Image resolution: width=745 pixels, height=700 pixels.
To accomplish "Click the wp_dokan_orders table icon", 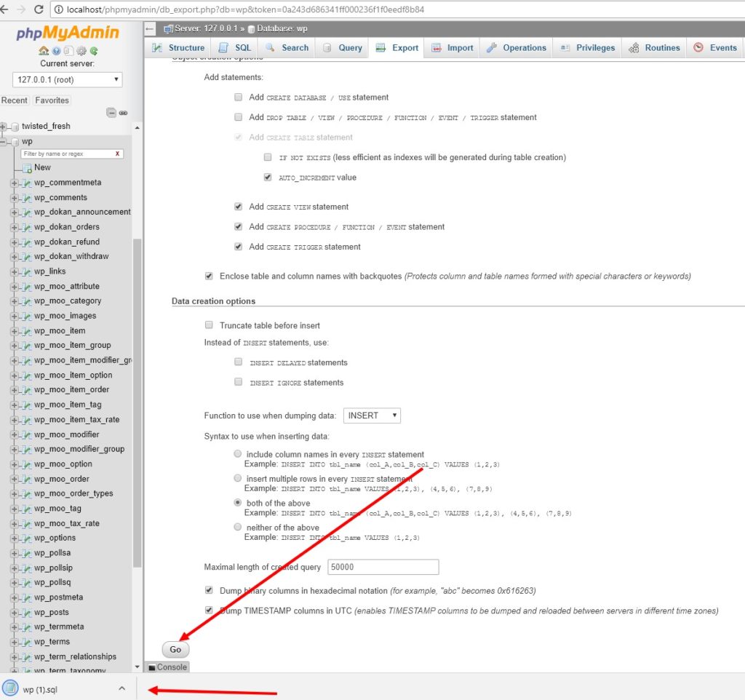I will point(27,227).
